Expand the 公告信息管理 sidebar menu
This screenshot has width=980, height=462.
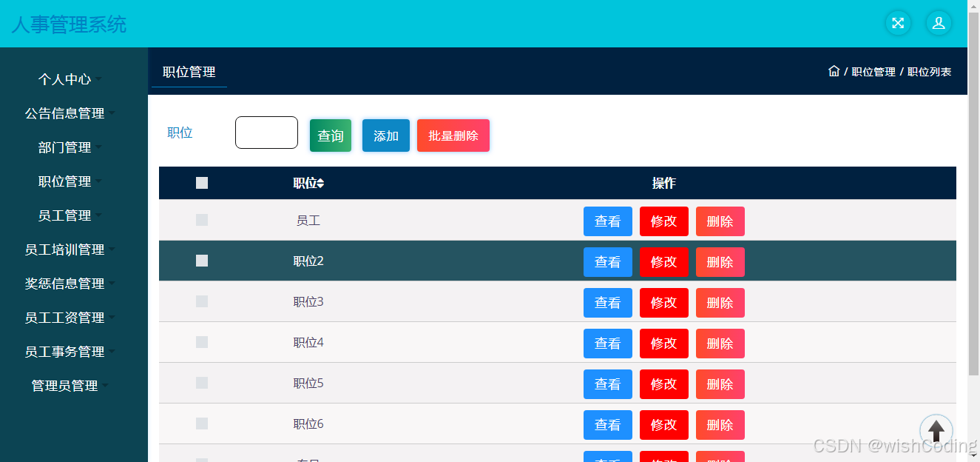pyautogui.click(x=70, y=113)
